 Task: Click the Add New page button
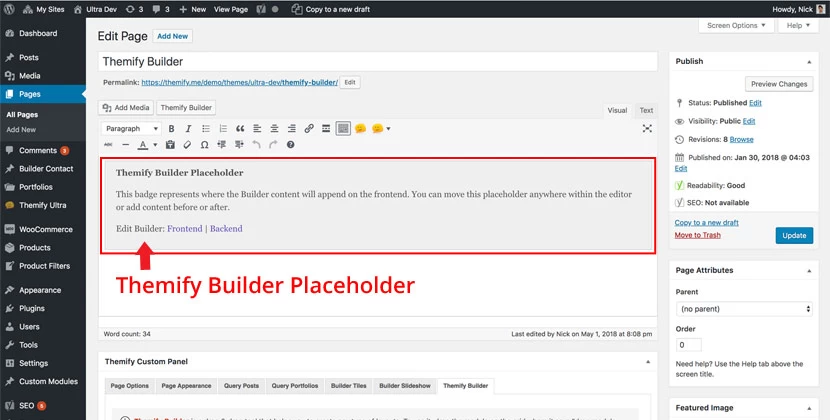click(173, 36)
